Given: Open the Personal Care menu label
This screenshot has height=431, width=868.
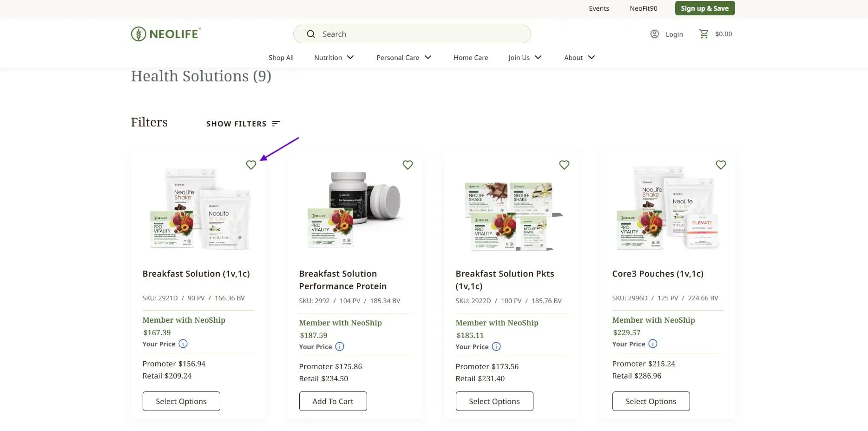Looking at the screenshot, I should [398, 58].
